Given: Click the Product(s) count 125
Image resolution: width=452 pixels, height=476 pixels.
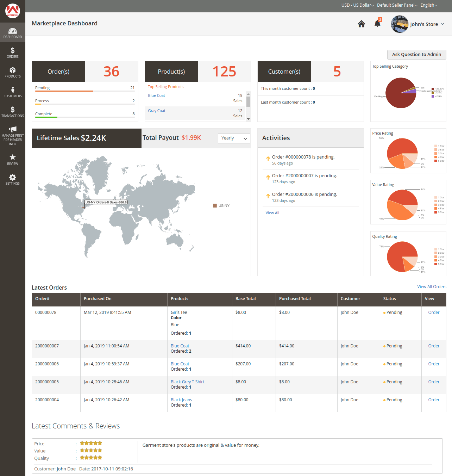Looking at the screenshot, I should click(224, 72).
